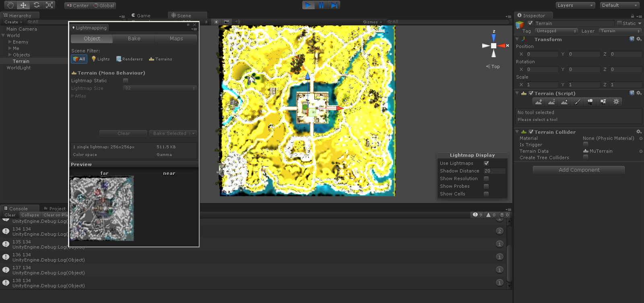Select the Place Trees terrain tool

coord(590,102)
